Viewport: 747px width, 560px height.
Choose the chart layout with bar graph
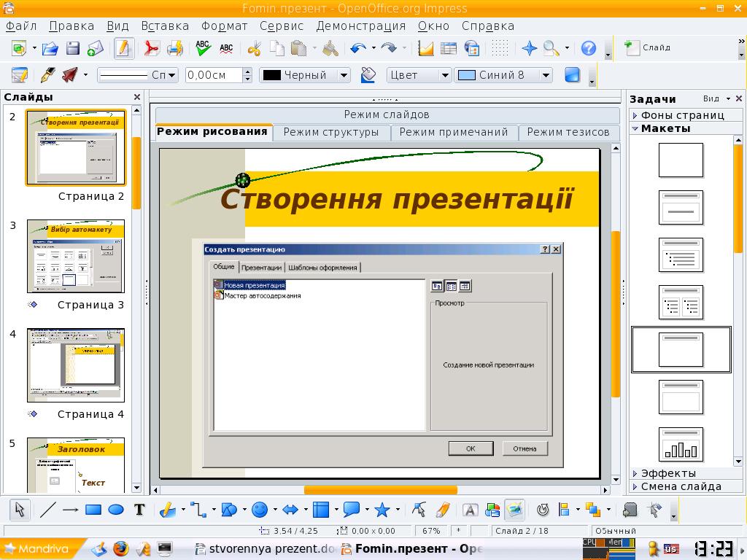[681, 445]
